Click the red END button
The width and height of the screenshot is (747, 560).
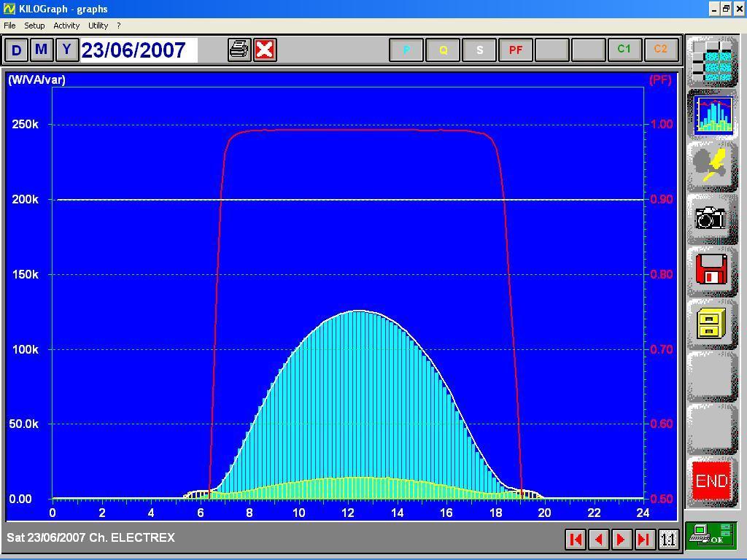point(712,481)
